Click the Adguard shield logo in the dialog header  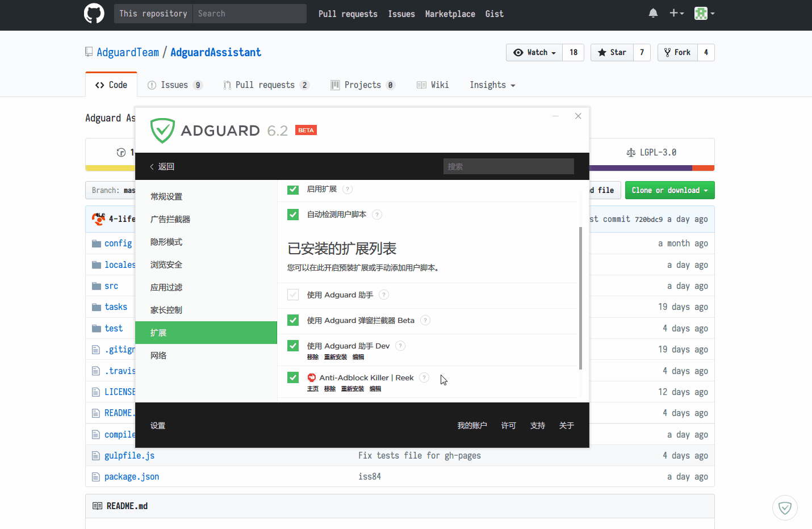click(162, 131)
